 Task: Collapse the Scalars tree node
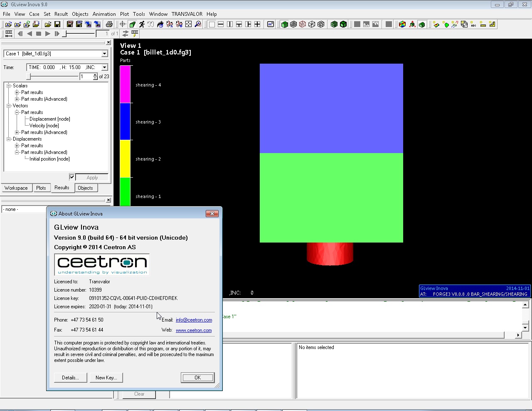pos(8,86)
